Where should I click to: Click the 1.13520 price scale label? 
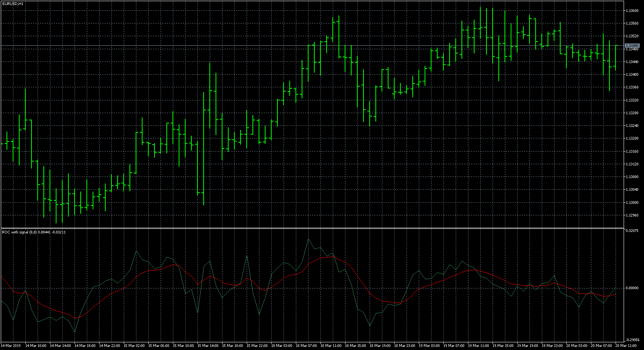[632, 36]
